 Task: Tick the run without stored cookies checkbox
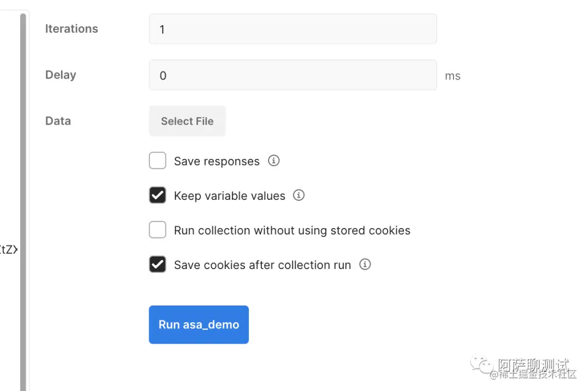pos(158,230)
